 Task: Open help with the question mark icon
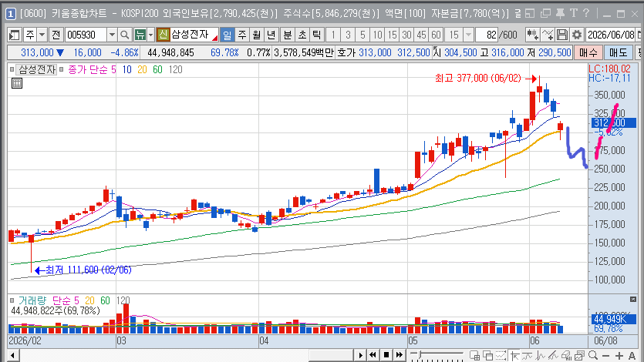[586, 14]
